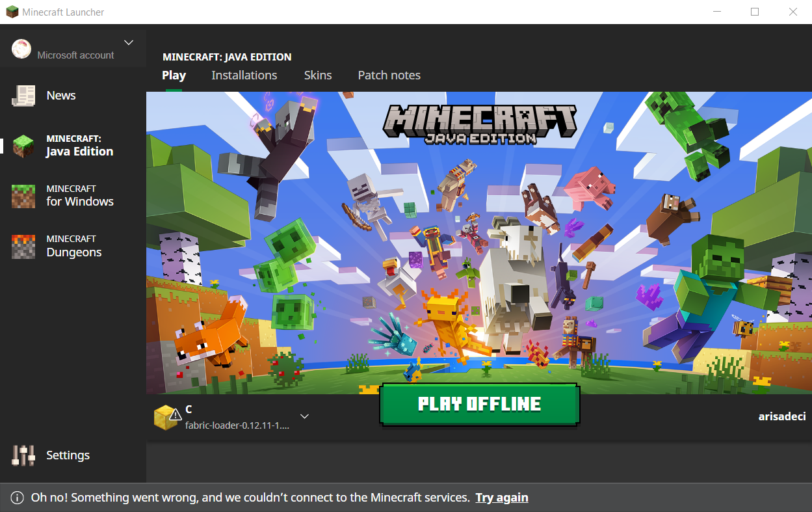
Task: Click the Try again link
Action: [502, 498]
